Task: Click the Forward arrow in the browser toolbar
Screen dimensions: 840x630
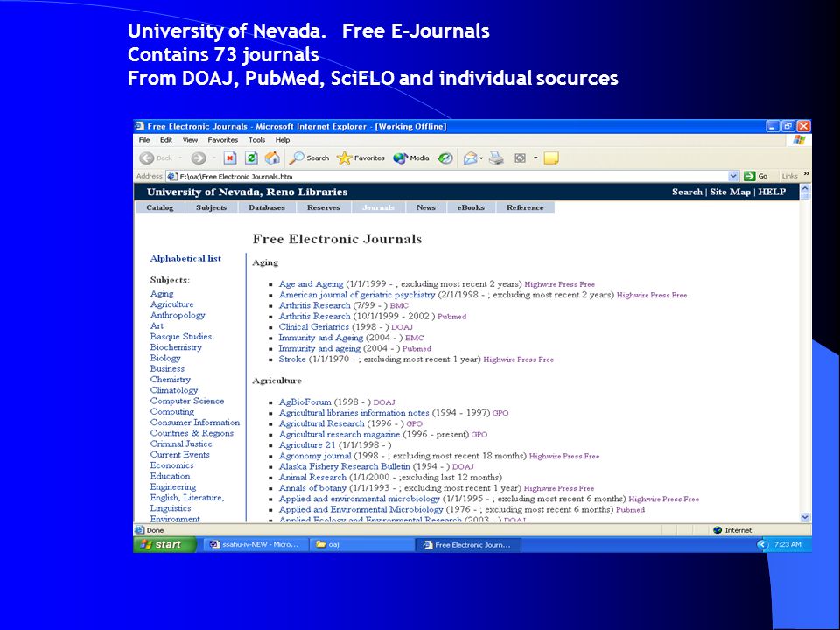Action: (199, 158)
